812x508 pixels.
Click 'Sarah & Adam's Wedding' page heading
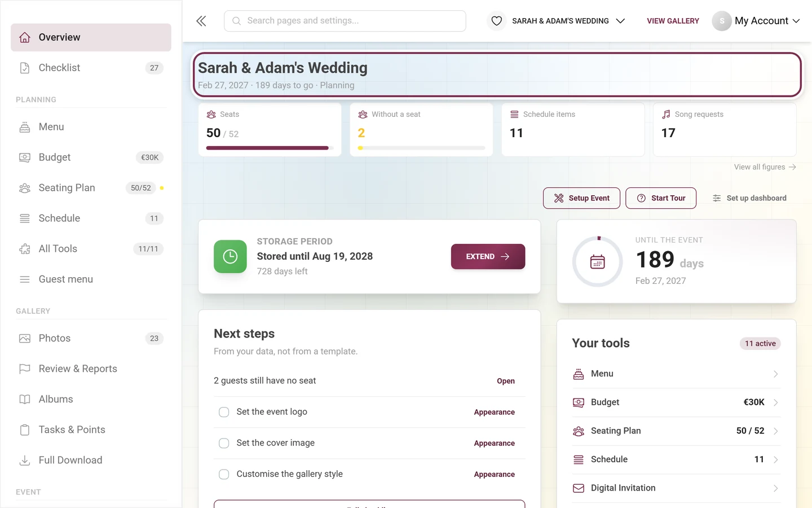coord(283,68)
